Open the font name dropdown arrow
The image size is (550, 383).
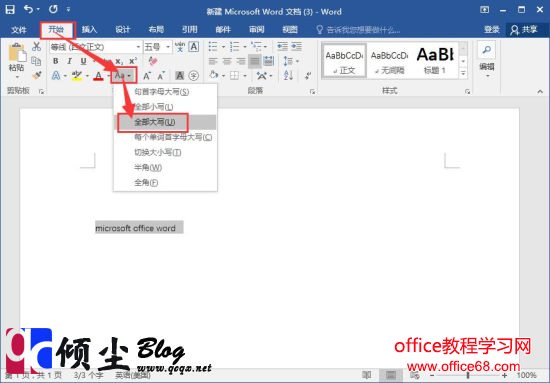click(x=138, y=47)
